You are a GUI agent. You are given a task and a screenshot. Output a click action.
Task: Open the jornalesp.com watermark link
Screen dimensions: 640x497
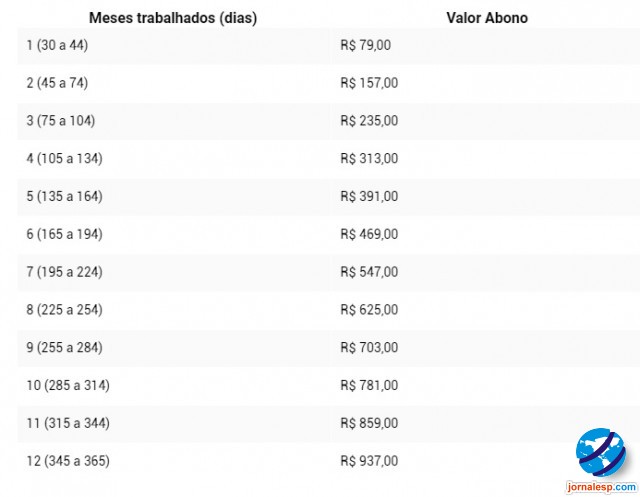[x=601, y=487]
